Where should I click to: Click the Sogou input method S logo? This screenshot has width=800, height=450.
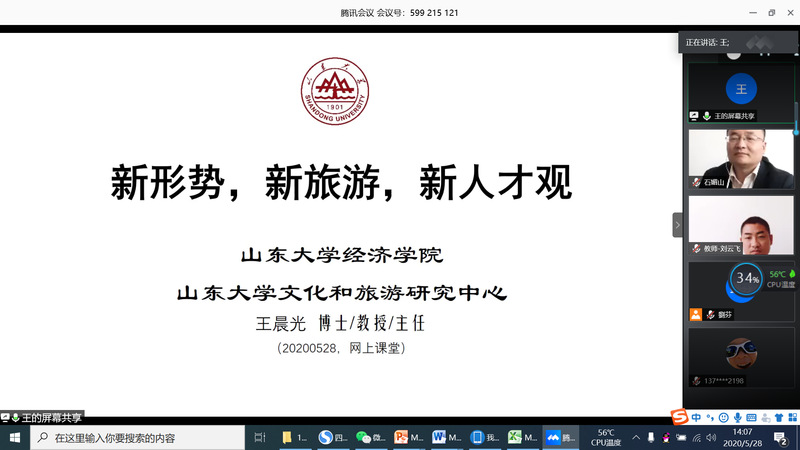pyautogui.click(x=679, y=417)
